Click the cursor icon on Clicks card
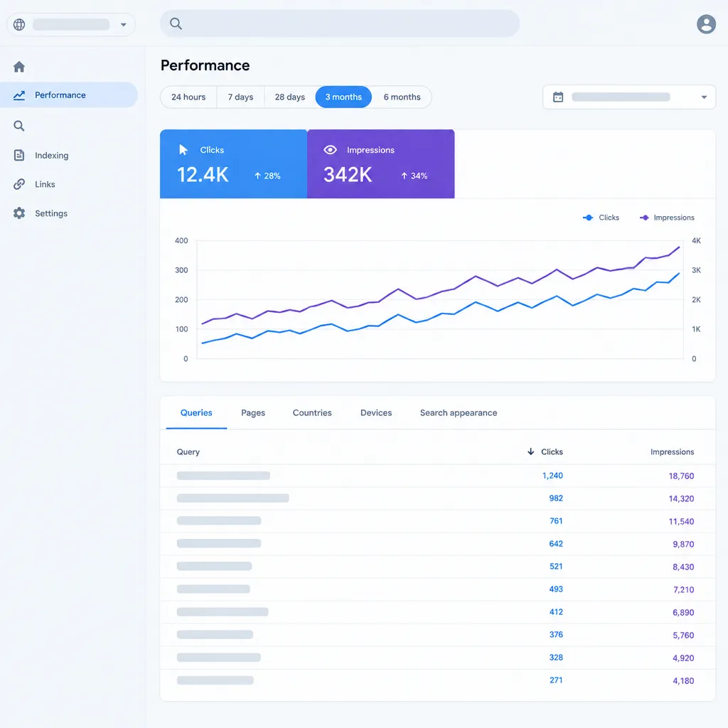728x728 pixels. [x=183, y=150]
